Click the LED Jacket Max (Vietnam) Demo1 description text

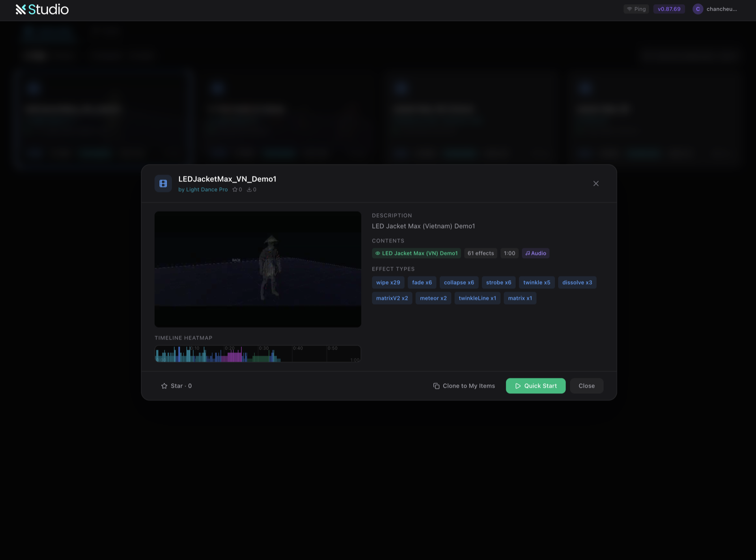[423, 226]
